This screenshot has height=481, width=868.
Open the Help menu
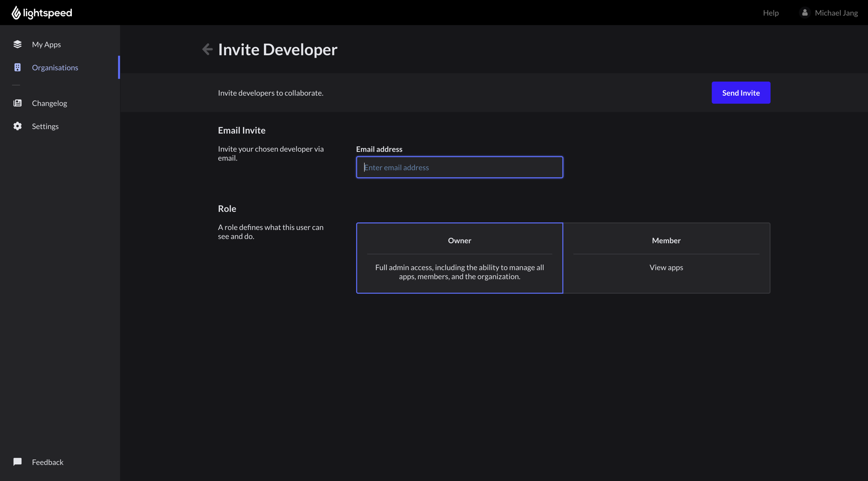tap(770, 12)
